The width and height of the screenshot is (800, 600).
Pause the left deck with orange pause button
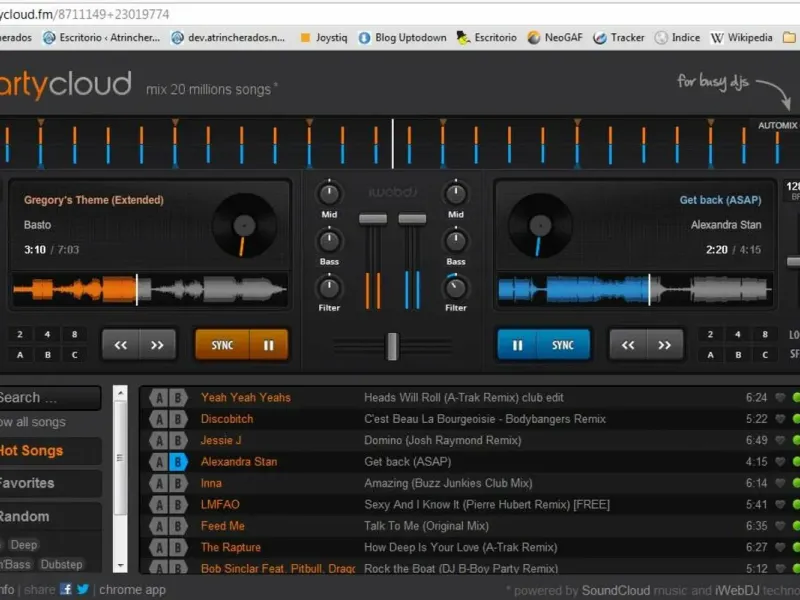[x=269, y=345]
